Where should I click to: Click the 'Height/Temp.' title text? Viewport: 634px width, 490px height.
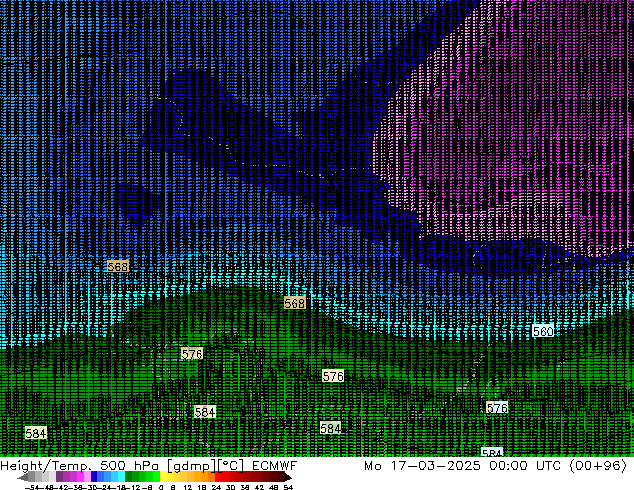coord(46,466)
